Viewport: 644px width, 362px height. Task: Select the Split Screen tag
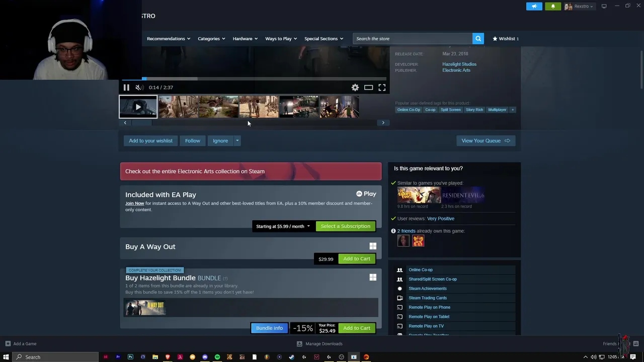click(450, 110)
